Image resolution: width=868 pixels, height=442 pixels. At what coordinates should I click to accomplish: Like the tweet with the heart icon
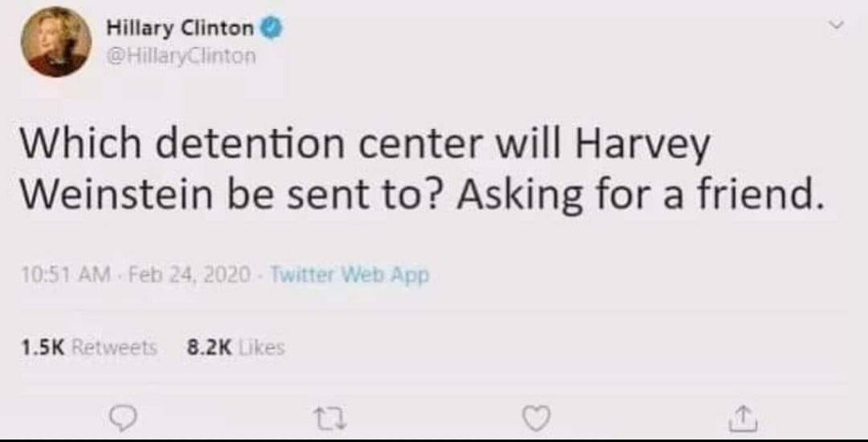[538, 419]
